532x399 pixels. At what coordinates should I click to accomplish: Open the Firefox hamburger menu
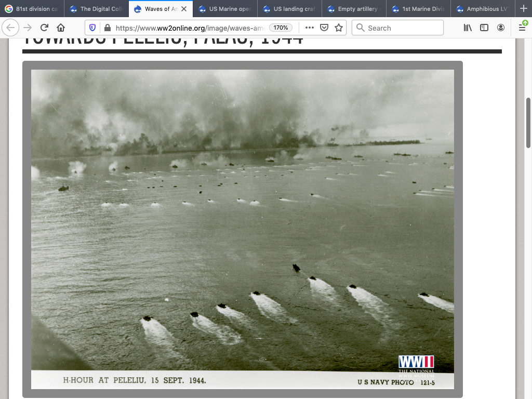coord(522,28)
